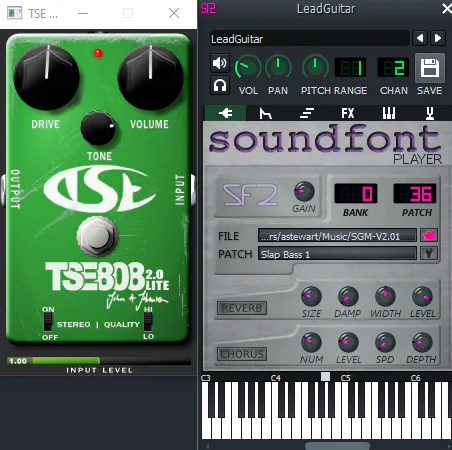Flip the QUALITY hi/lo switch
Image resolution: width=452 pixels, height=450 pixels.
[148, 322]
